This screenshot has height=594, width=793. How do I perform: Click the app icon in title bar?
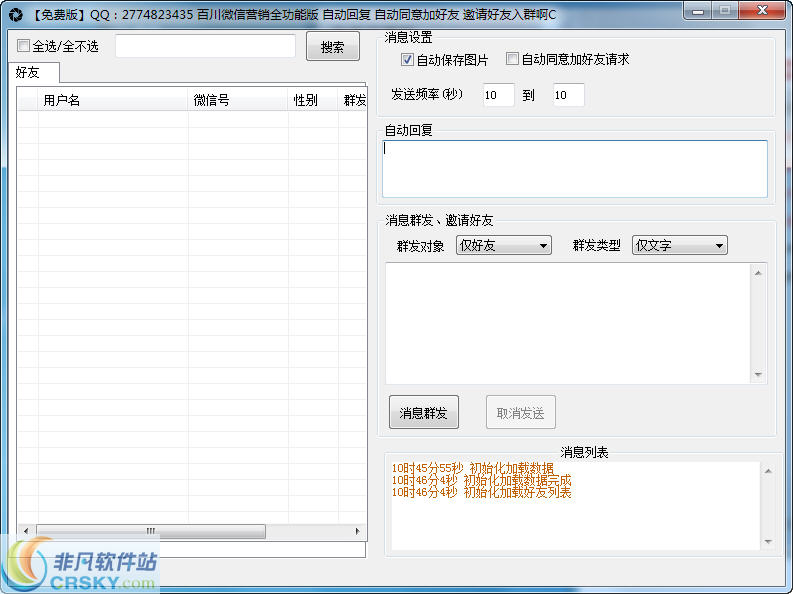click(16, 15)
